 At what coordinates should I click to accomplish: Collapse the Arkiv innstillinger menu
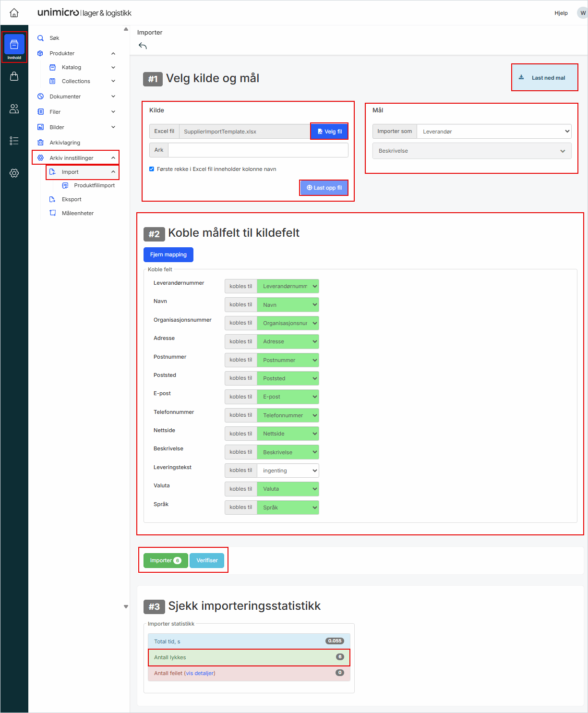coord(113,158)
